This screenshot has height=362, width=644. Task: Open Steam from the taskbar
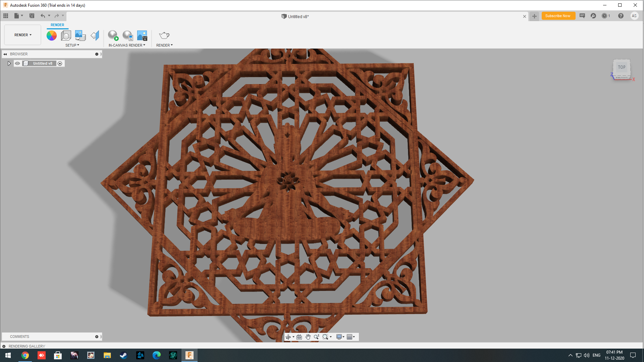(x=123, y=355)
